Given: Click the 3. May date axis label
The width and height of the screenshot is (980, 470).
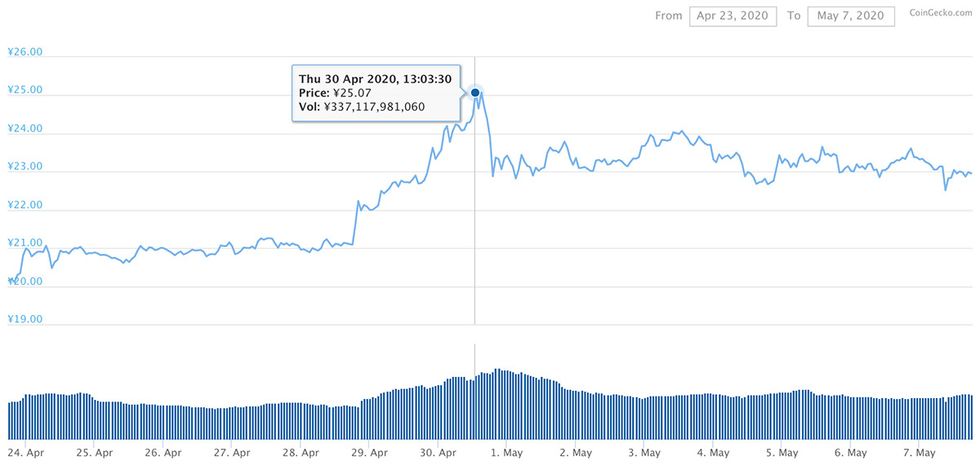Looking at the screenshot, I should pyautogui.click(x=644, y=452).
